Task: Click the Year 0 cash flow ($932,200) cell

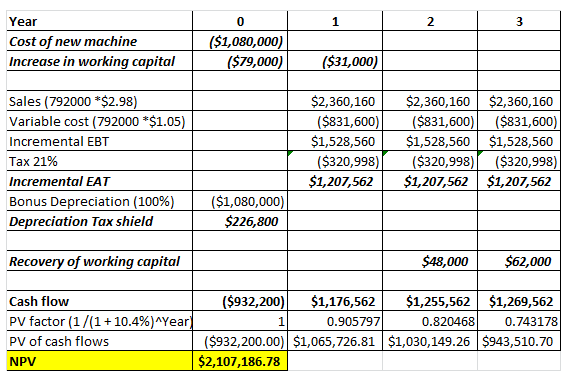Action: click(x=240, y=301)
